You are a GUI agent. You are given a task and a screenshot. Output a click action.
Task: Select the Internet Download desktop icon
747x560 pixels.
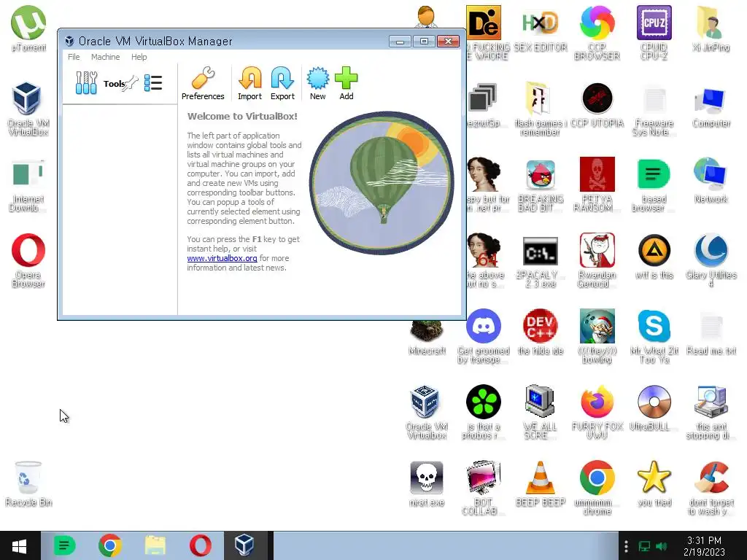[x=28, y=186]
